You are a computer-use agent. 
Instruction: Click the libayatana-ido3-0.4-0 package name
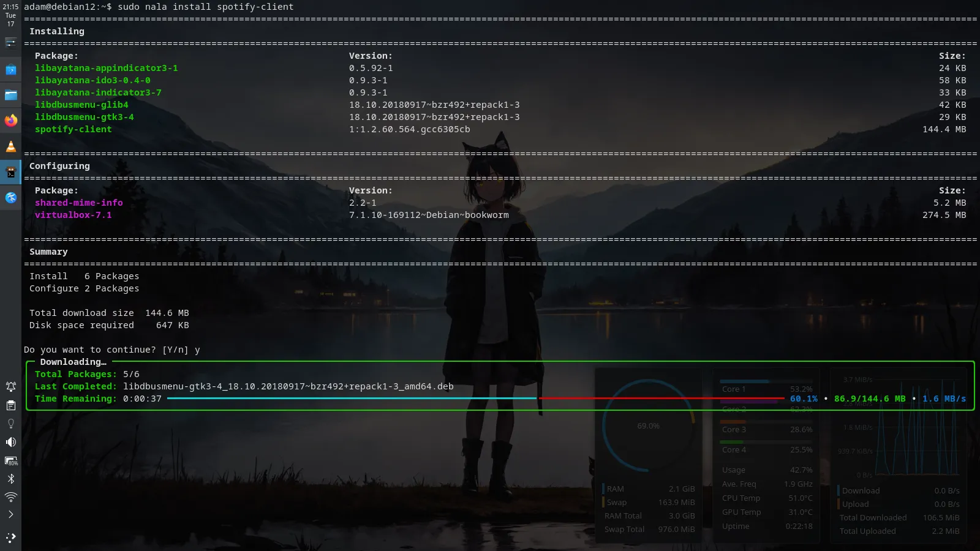tap(92, 80)
